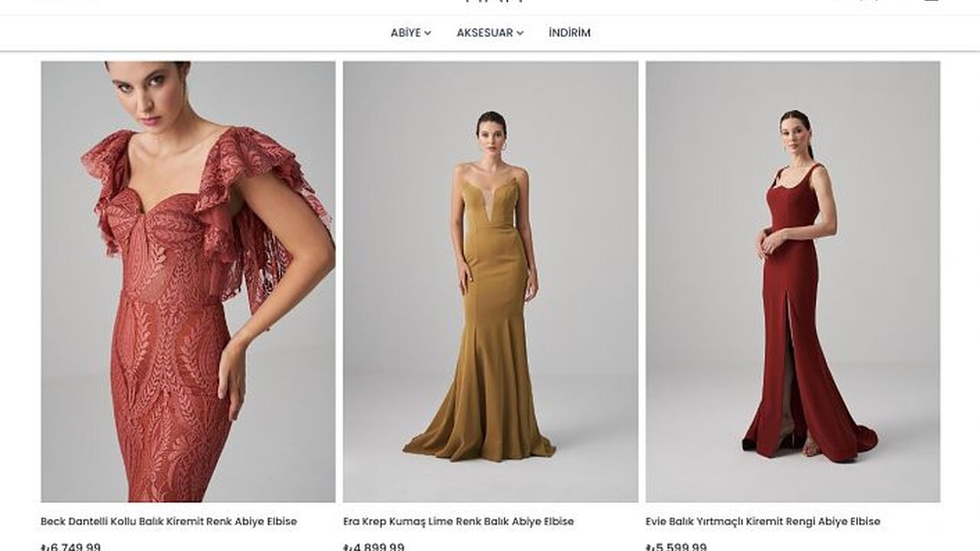Open the Beck lace dress product photo
Screen dimensions: 980x551
[x=188, y=282]
